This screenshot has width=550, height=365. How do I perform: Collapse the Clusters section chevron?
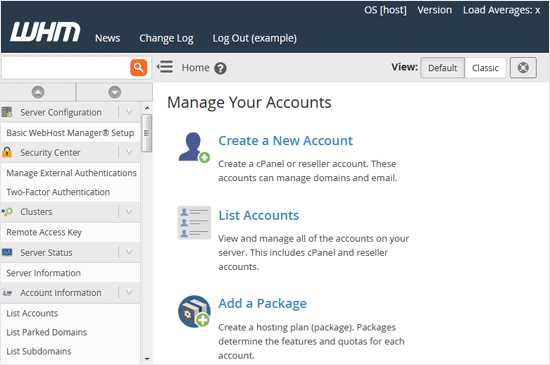[x=129, y=212]
